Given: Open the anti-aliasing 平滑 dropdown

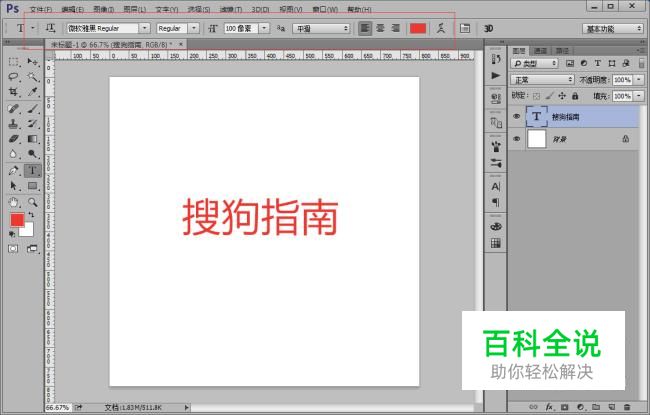Looking at the screenshot, I should (321, 28).
